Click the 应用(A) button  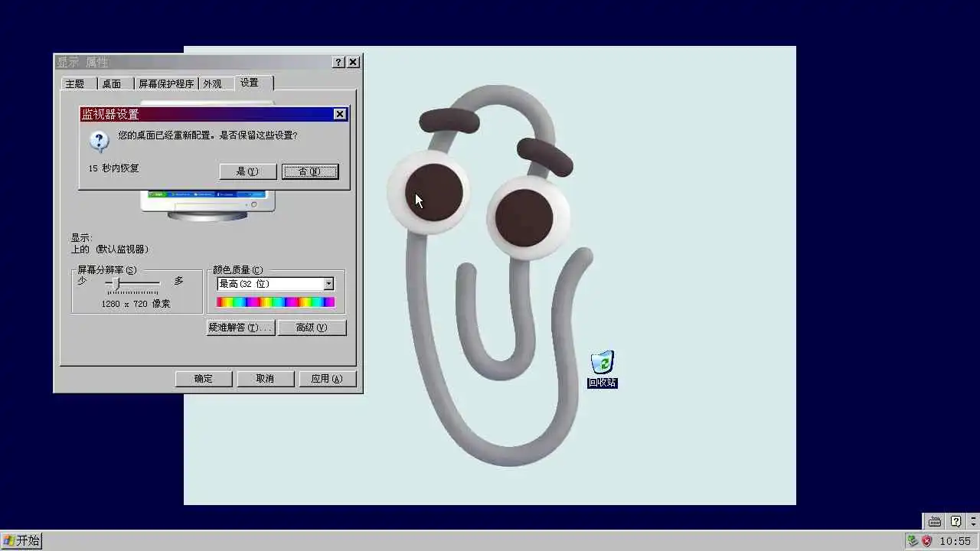[x=326, y=379]
